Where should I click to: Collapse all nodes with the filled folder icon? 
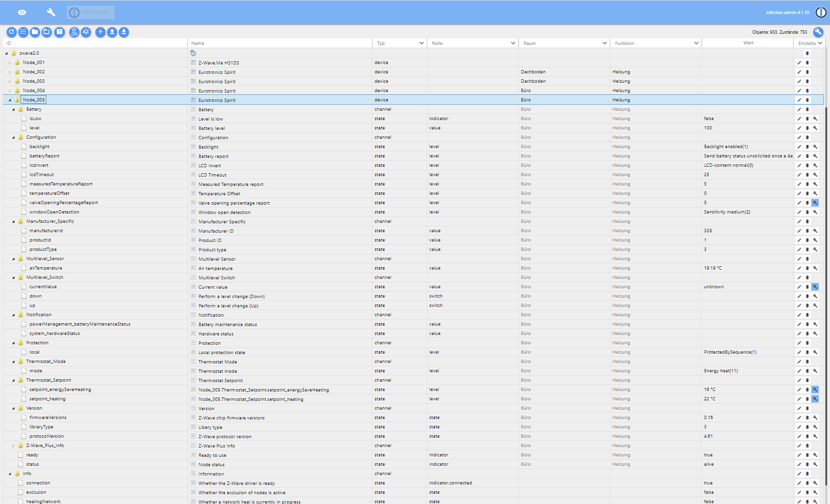pyautogui.click(x=35, y=32)
